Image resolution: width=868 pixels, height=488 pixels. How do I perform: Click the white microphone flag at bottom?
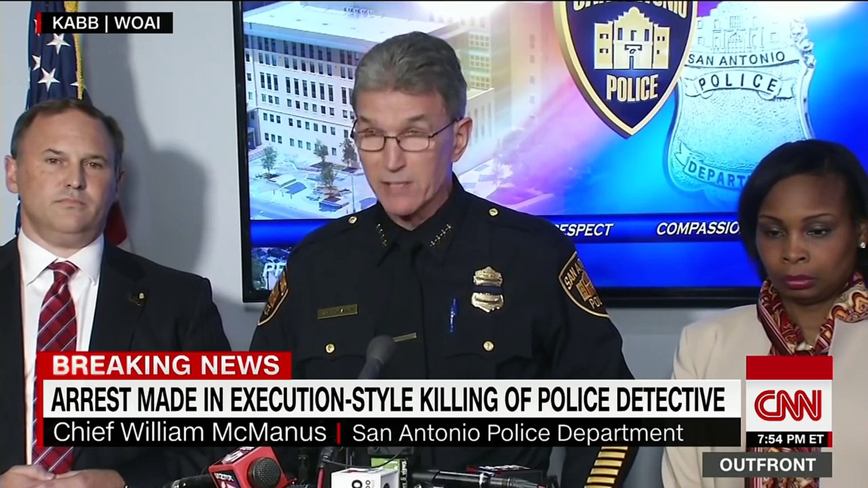click(364, 478)
